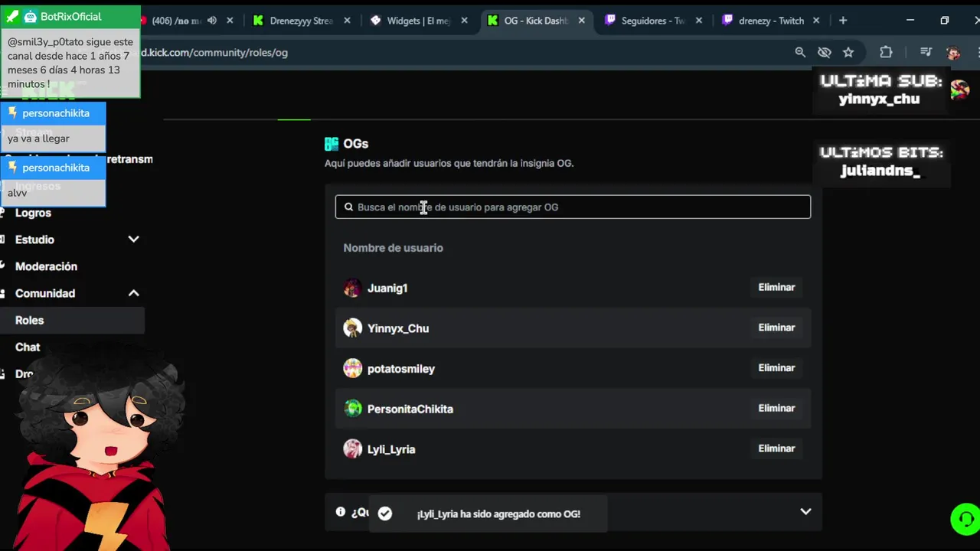
Task: Select the username Yinnyx_Chu
Action: tap(398, 328)
